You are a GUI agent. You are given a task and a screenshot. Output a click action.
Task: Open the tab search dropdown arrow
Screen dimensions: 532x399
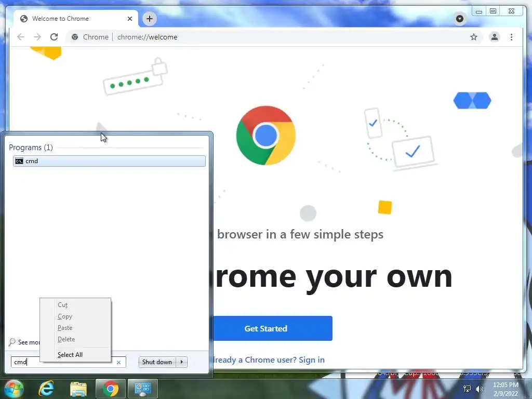point(460,19)
